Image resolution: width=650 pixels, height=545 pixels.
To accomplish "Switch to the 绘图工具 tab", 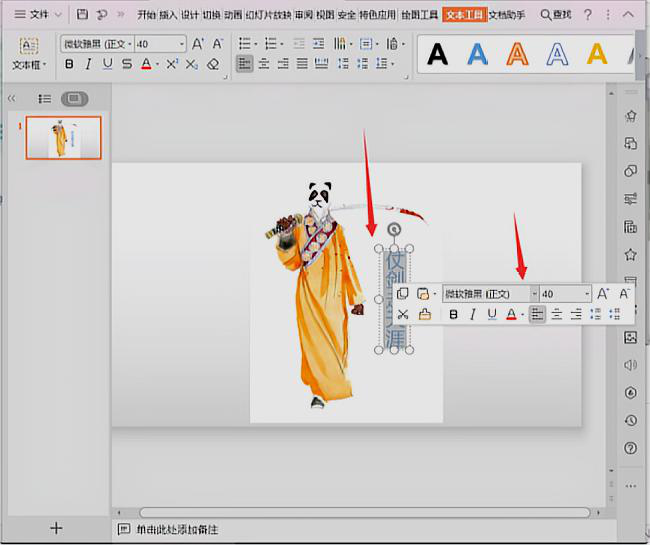I will (x=420, y=15).
